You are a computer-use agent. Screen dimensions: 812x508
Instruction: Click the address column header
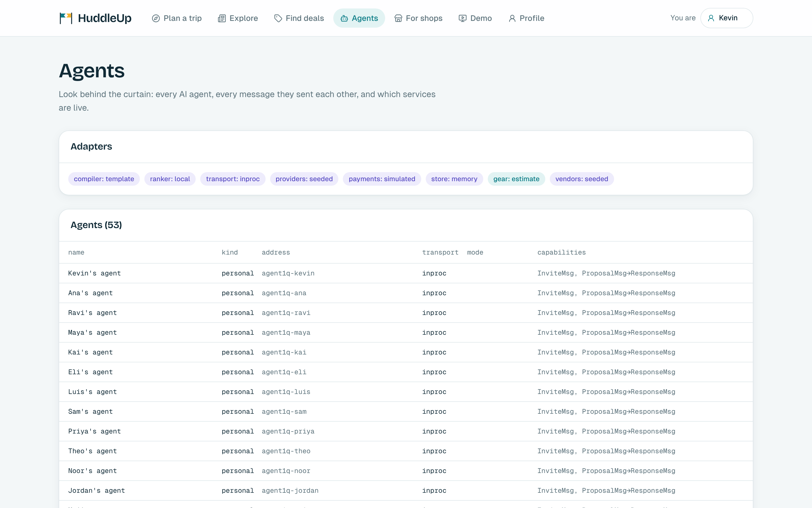tap(276, 252)
